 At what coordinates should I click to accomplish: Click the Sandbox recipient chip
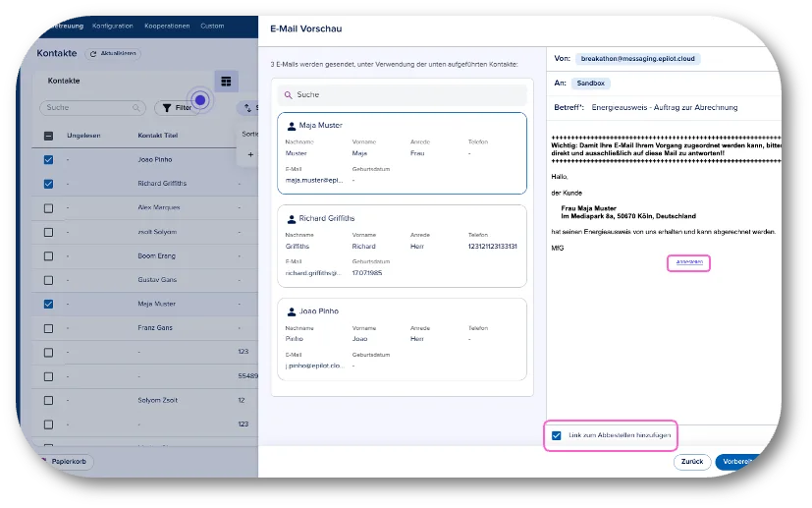coord(590,84)
